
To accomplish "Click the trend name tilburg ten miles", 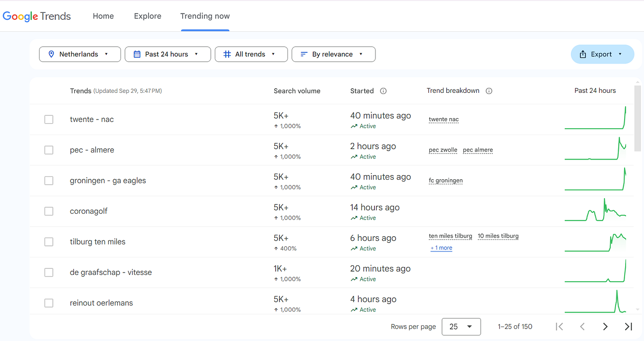I will (x=98, y=242).
